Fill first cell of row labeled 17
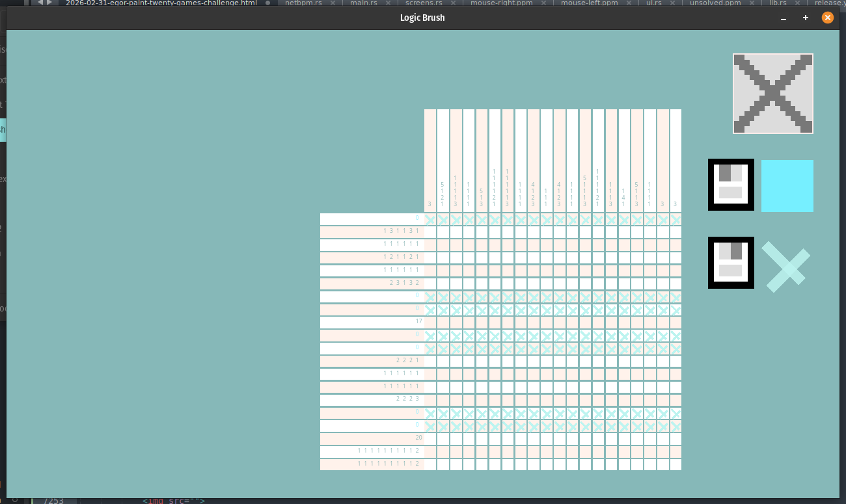Image resolution: width=846 pixels, height=504 pixels. pos(430,323)
